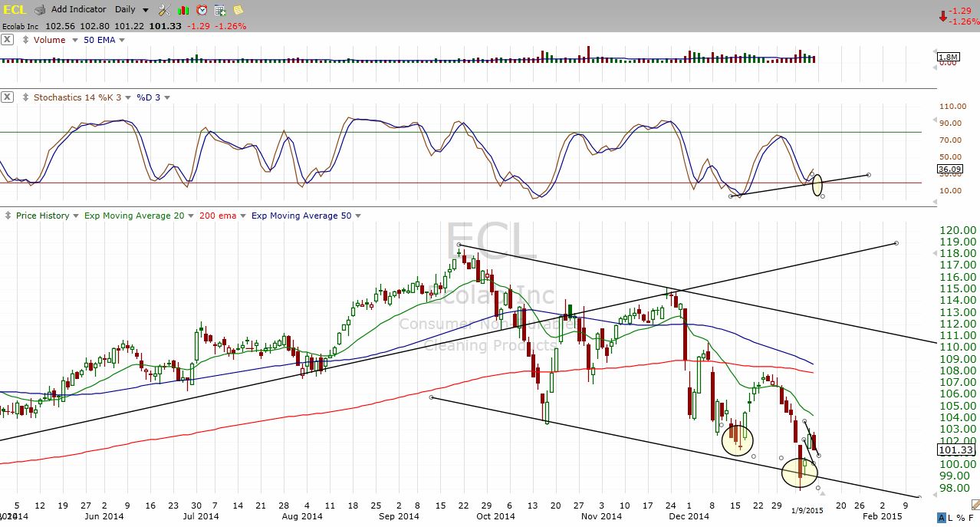Toggle the L scale option at bottom right
Viewport: 980px width, 527px height.
[950, 519]
